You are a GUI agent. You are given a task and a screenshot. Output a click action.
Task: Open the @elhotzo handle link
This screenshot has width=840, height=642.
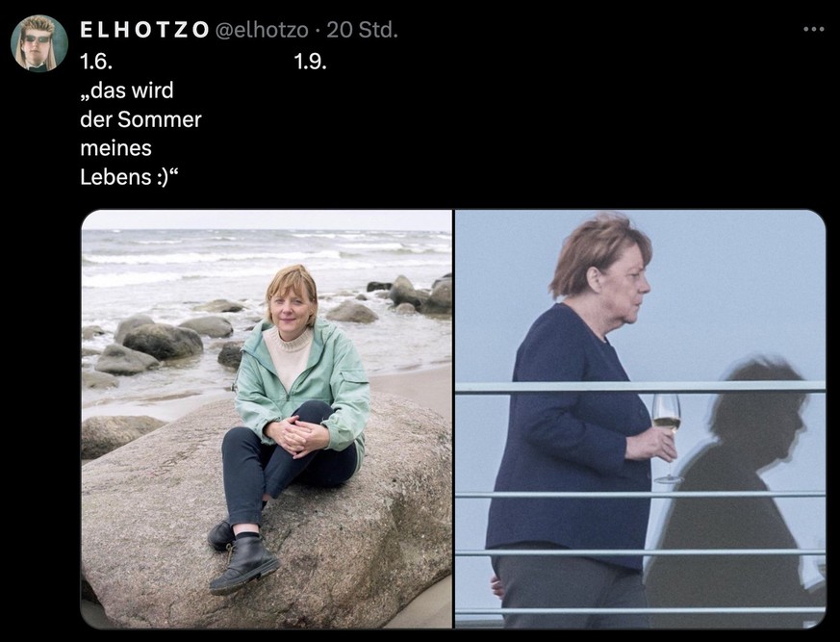[262, 31]
